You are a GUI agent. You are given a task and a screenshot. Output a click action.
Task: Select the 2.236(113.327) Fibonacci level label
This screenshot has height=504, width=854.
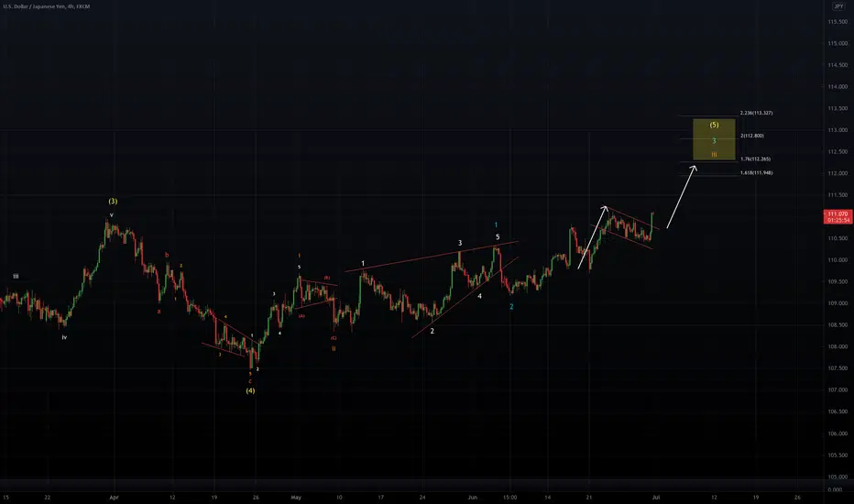click(756, 113)
